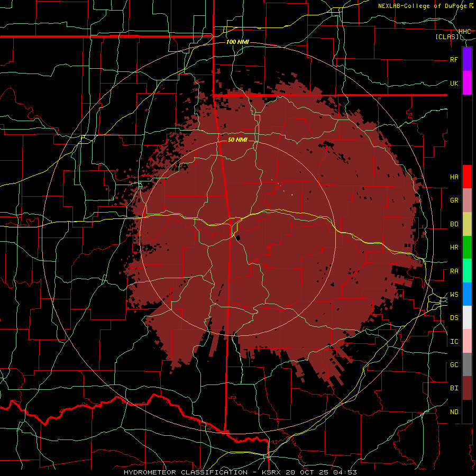The height and width of the screenshot is (476, 476).
Task: Click the BD legend label
Action: [x=454, y=224]
